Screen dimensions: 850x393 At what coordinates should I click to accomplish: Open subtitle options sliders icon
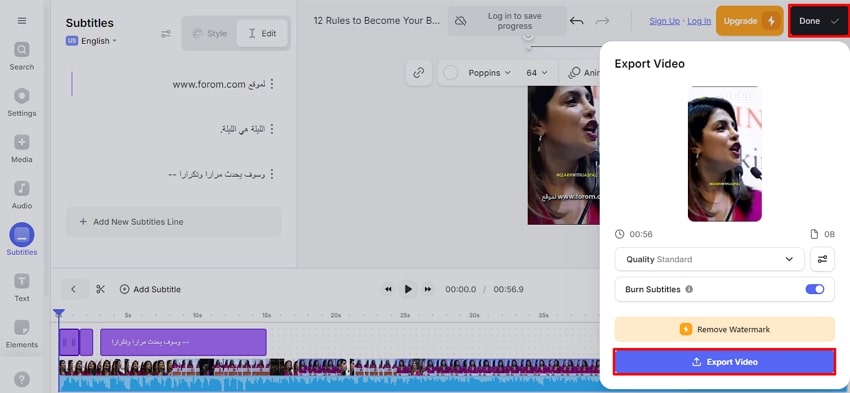tap(166, 34)
